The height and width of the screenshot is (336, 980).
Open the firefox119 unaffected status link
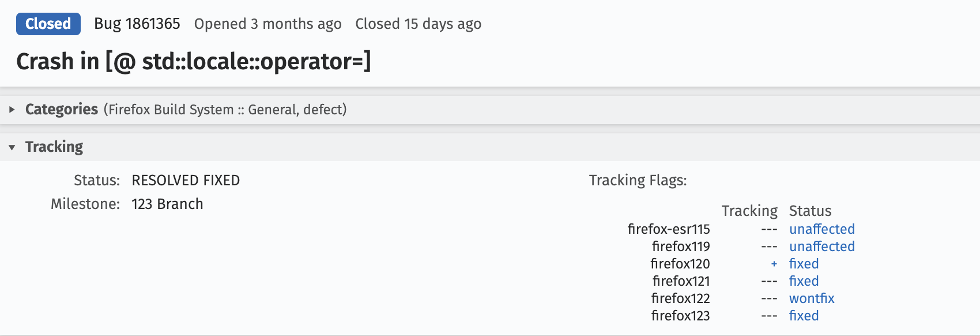click(821, 247)
